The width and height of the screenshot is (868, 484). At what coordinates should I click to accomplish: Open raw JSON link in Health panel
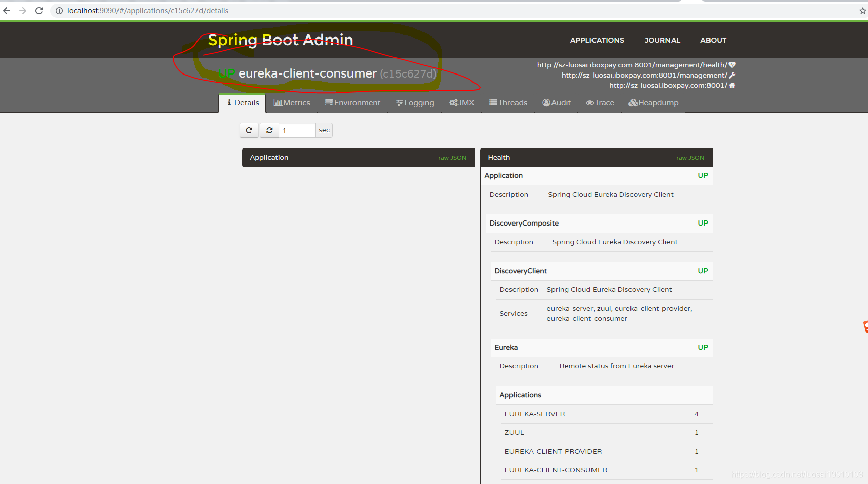pos(690,158)
